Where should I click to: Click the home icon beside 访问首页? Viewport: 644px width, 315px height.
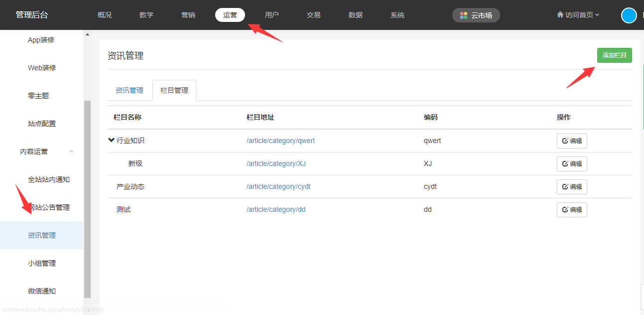[x=560, y=15]
